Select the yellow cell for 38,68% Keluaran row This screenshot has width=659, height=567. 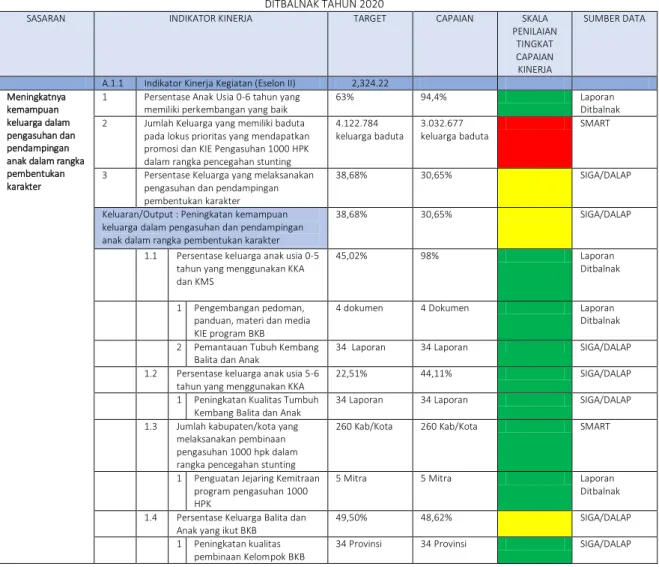[535, 228]
